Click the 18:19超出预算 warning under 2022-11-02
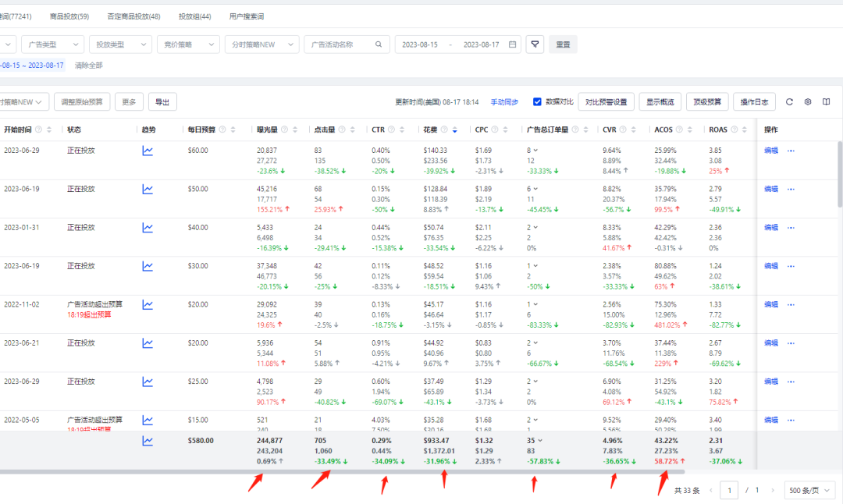The width and height of the screenshot is (843, 504). (x=89, y=315)
